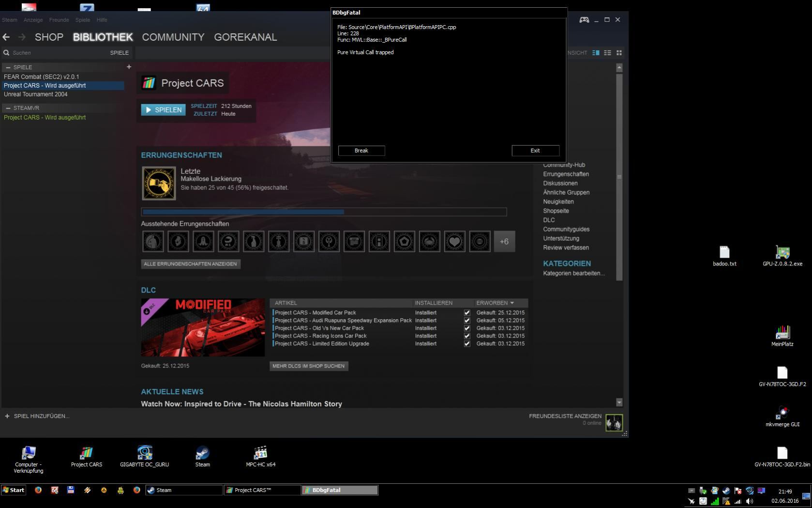Open the badoo.txt desktop file
The width and height of the screenshot is (812, 508).
724,256
